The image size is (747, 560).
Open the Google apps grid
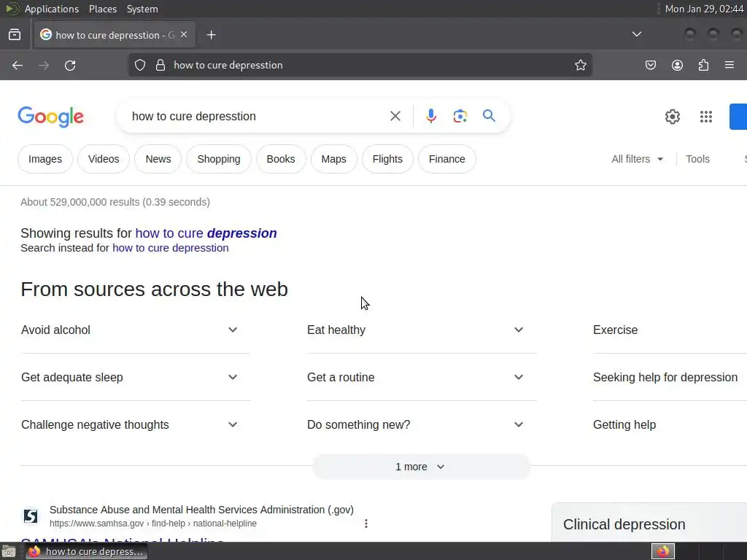tap(706, 117)
